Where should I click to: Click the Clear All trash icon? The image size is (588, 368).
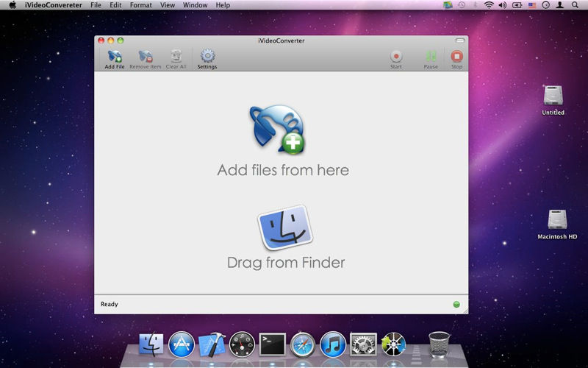176,57
